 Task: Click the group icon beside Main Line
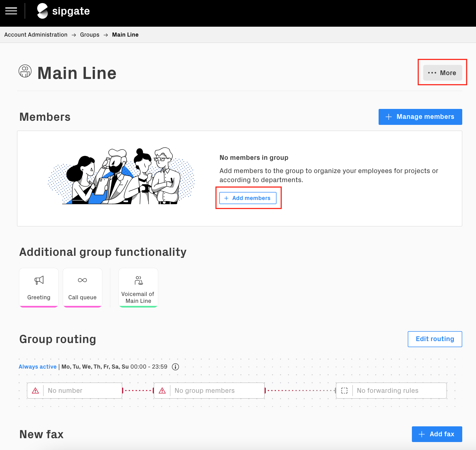click(25, 71)
